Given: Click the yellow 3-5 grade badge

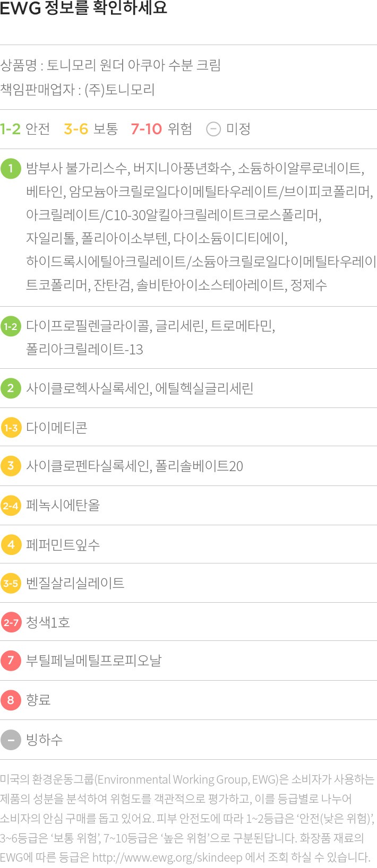Looking at the screenshot, I should pyautogui.click(x=11, y=584).
